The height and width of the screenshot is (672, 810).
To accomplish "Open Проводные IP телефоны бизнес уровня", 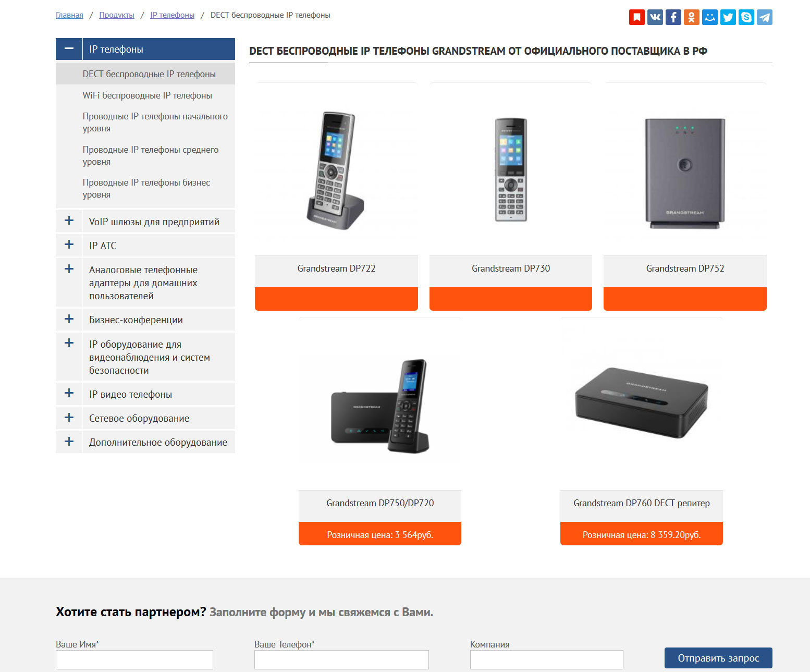I will coord(146,188).
